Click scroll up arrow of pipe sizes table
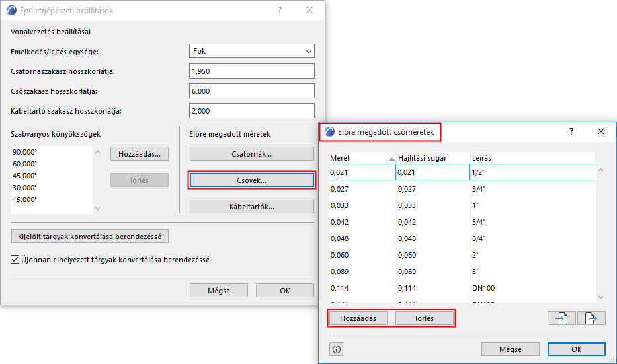Screen dimensions: 617x364 click(x=601, y=170)
